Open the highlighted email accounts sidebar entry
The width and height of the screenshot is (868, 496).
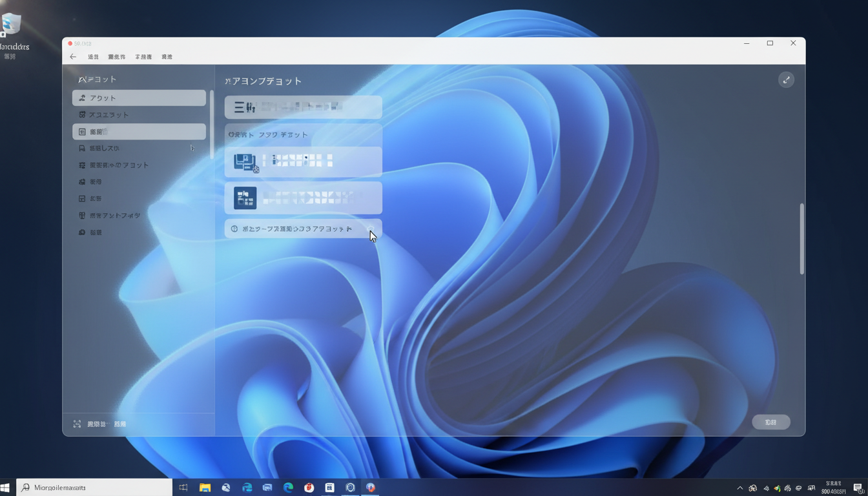click(139, 131)
